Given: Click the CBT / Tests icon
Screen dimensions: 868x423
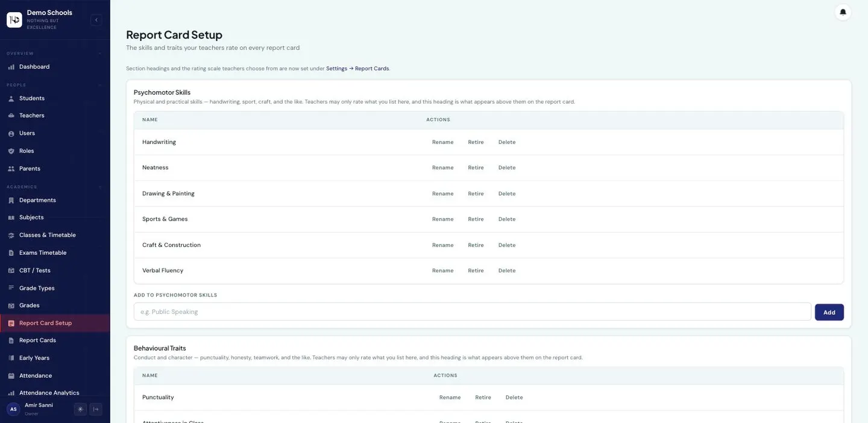Looking at the screenshot, I should pyautogui.click(x=11, y=271).
